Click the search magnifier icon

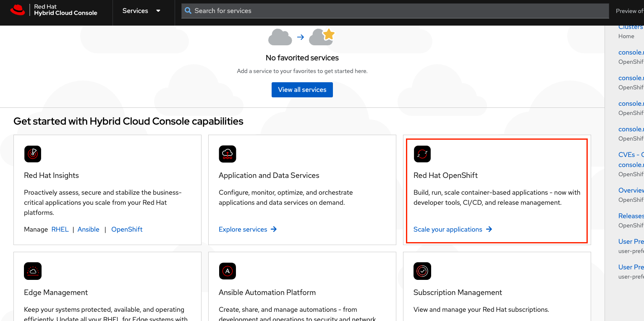coord(188,11)
